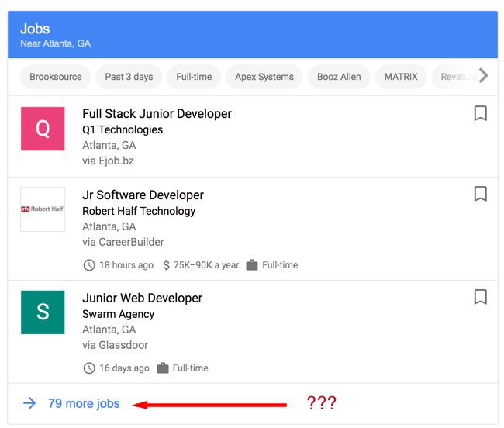Click the Robert Half logo thumbnail
Image resolution: width=504 pixels, height=428 pixels.
(x=43, y=209)
